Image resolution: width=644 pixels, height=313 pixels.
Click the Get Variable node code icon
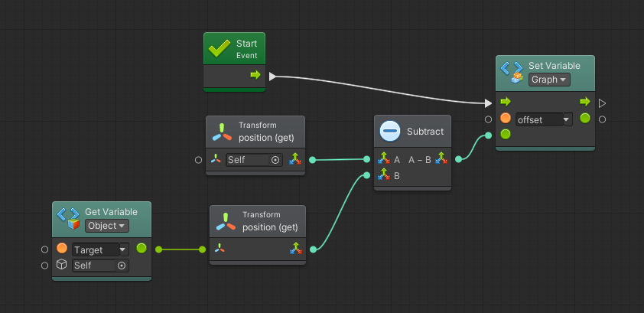tap(68, 218)
